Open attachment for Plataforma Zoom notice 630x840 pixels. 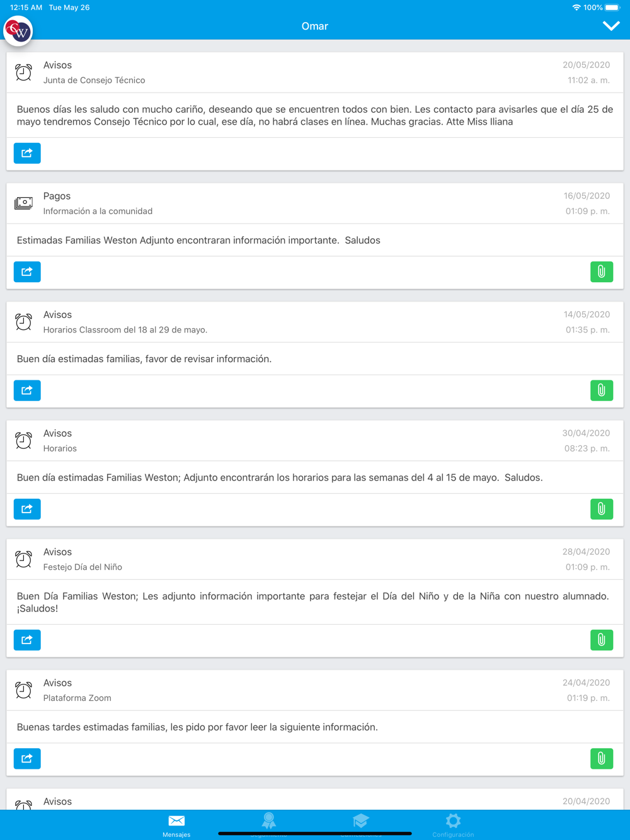point(602,758)
